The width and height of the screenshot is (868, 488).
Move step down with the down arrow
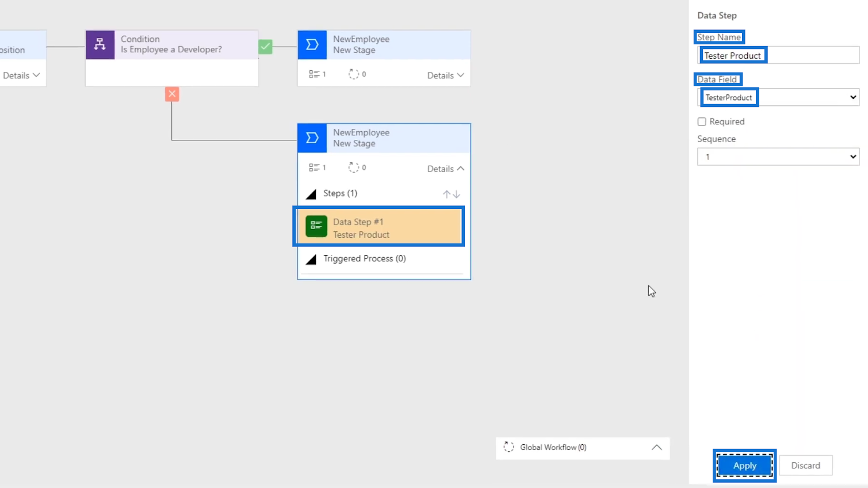tap(456, 194)
